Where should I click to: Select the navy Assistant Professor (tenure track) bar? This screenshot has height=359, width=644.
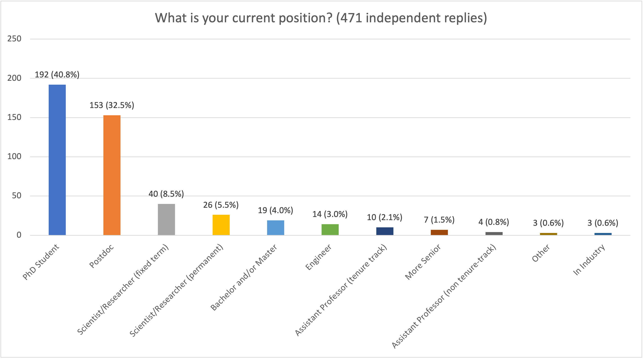click(x=385, y=231)
